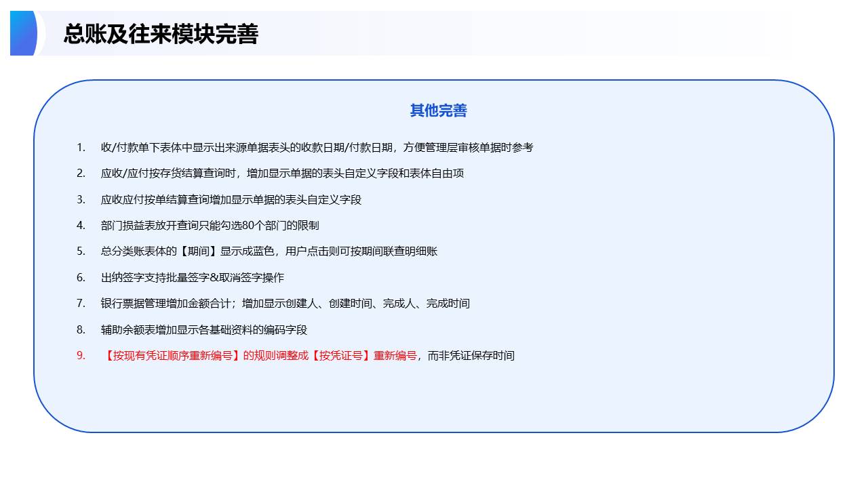
Task: Select the line about 应收/应付按存货结算查询
Action: coord(282,174)
